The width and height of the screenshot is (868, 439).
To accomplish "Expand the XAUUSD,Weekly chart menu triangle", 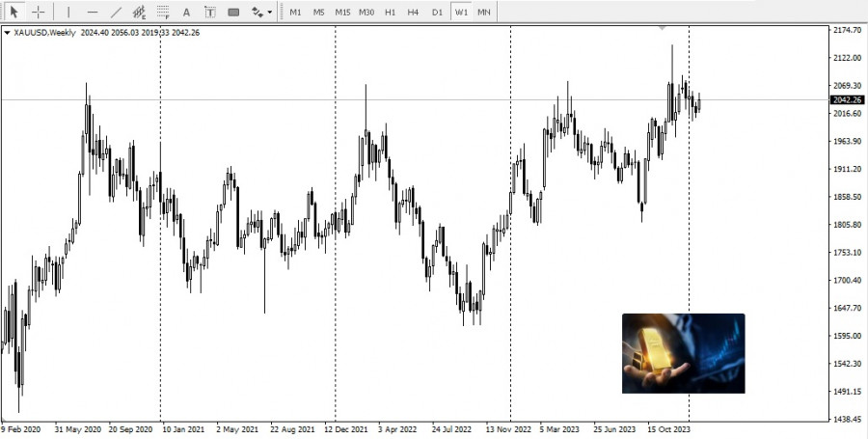I will point(7,33).
